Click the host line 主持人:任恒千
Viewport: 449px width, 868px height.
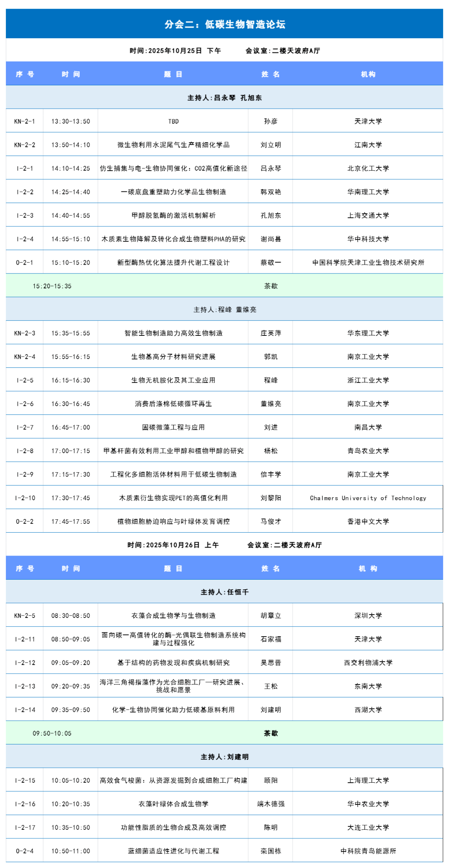click(224, 592)
